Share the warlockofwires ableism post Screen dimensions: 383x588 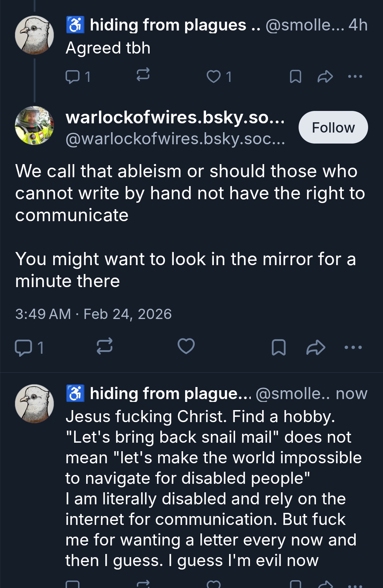tap(316, 347)
